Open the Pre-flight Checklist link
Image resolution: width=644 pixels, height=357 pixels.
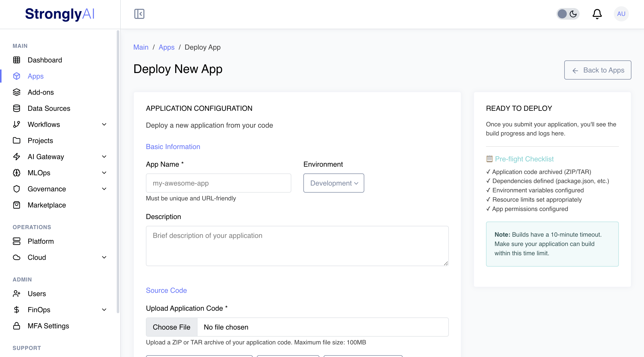point(524,159)
